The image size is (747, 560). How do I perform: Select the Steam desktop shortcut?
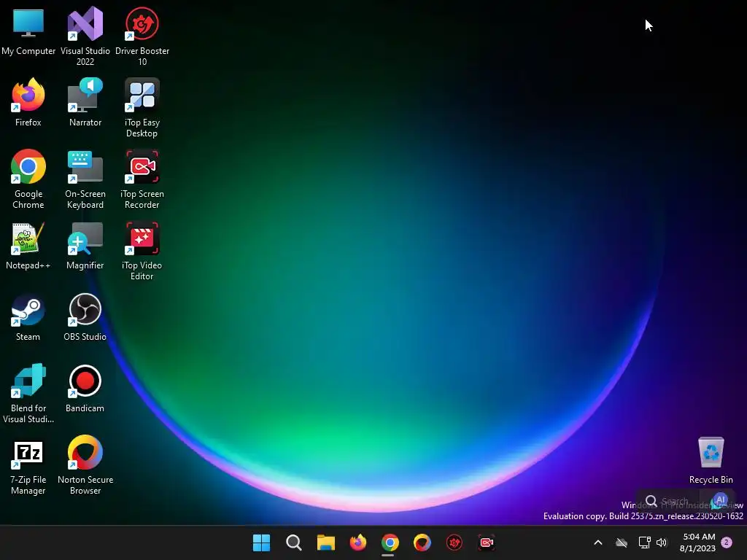point(28,317)
